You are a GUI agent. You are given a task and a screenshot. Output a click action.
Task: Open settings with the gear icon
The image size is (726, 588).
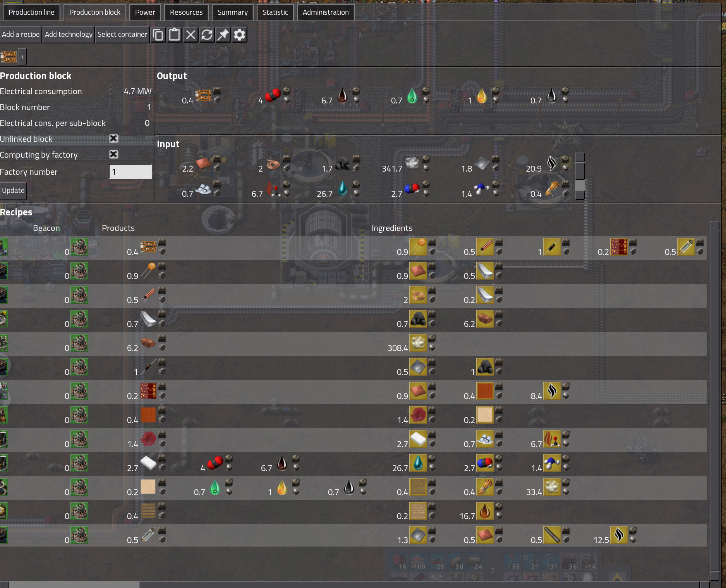[239, 35]
